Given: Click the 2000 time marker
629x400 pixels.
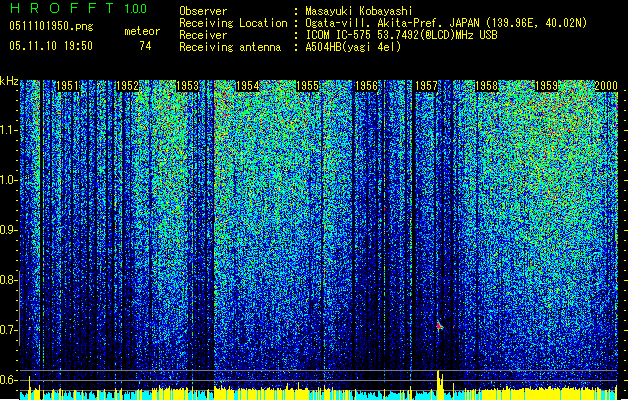Looking at the screenshot, I should click(x=606, y=86).
